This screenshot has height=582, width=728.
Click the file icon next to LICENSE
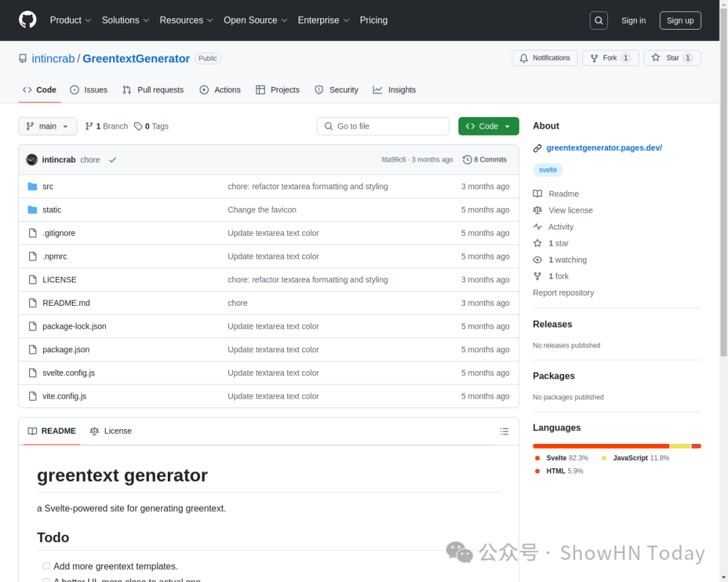pyautogui.click(x=32, y=280)
